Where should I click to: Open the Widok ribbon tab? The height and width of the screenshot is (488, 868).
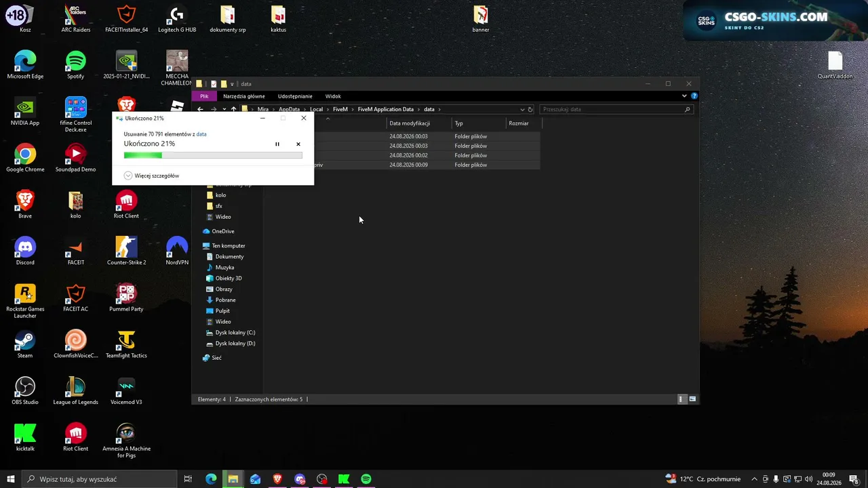tap(333, 96)
